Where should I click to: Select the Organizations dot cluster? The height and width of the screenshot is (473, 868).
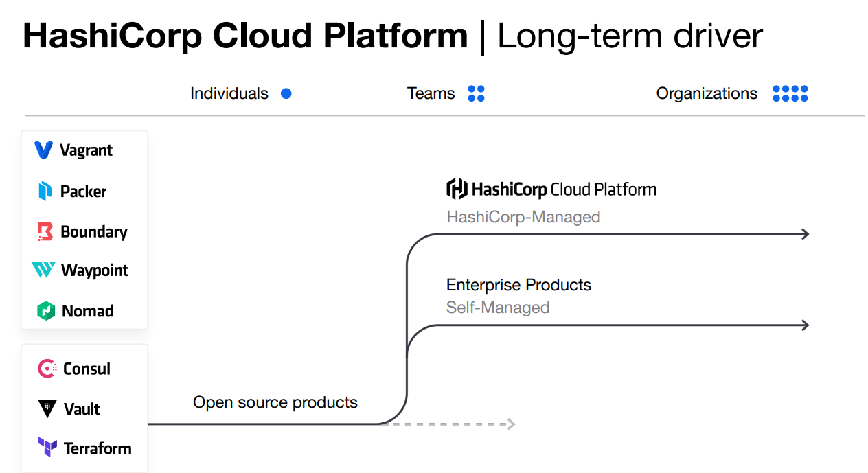click(790, 93)
